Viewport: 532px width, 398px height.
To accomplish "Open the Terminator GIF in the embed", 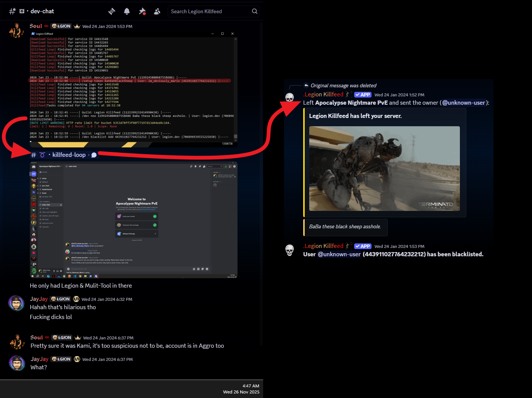I will click(384, 169).
